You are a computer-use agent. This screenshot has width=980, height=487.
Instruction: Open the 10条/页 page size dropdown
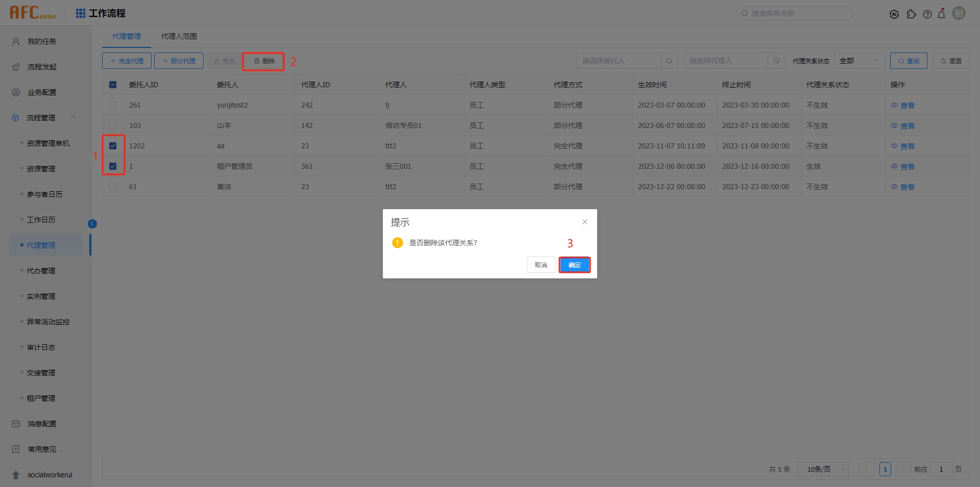coord(822,469)
